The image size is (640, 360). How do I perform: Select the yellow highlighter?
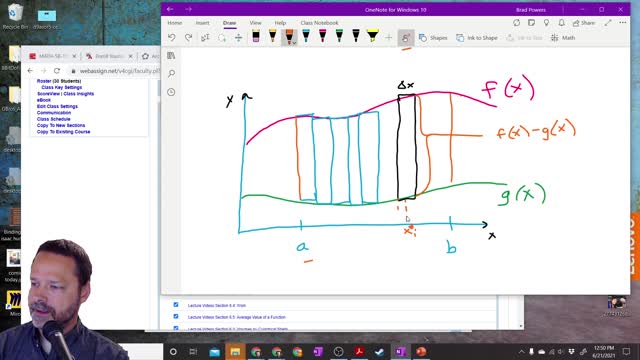point(373,36)
